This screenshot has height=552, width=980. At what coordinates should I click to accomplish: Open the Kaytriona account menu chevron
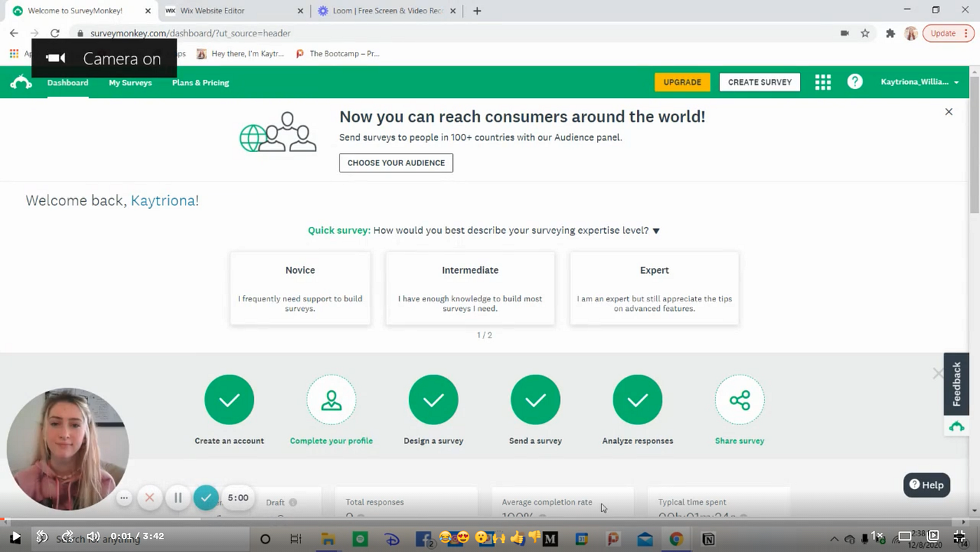click(x=956, y=82)
